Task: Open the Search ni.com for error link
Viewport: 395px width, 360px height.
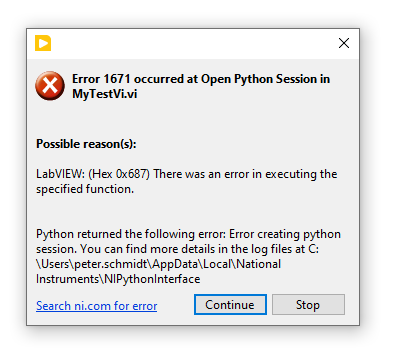Action: [97, 306]
